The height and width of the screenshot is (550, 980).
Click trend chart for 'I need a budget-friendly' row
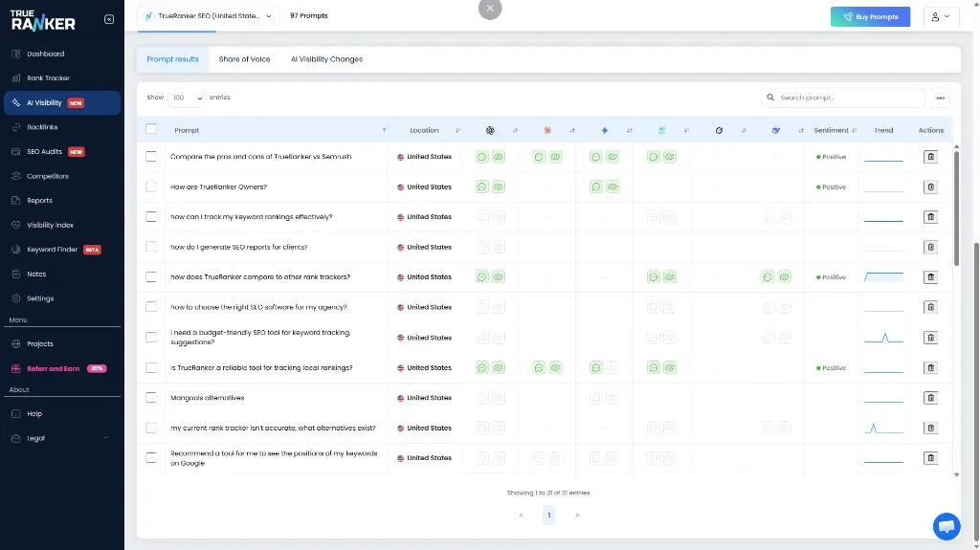(883, 338)
